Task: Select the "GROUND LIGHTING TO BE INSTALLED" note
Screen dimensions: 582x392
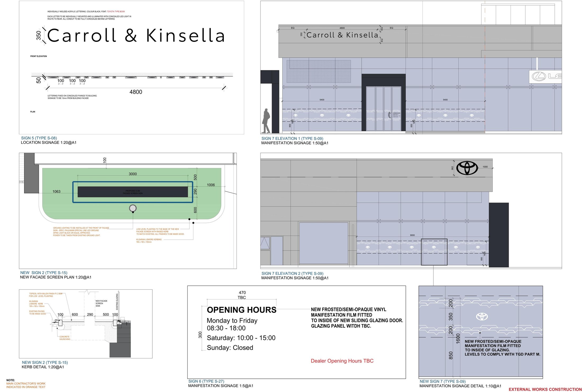Action: click(81, 232)
